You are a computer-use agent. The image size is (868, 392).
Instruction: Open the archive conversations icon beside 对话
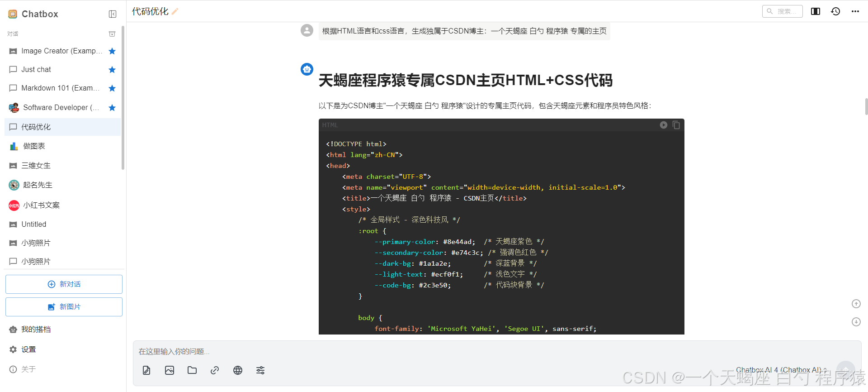(112, 34)
